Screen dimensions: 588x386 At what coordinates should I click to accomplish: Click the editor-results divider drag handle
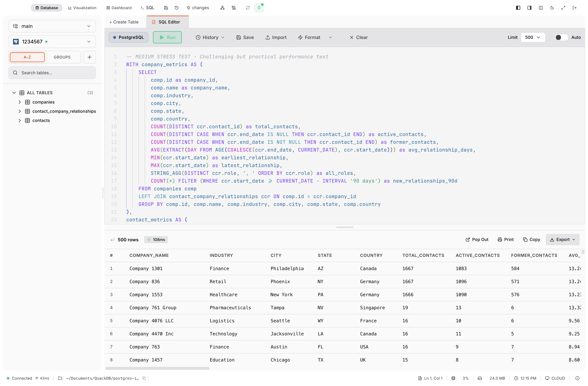[344, 227]
